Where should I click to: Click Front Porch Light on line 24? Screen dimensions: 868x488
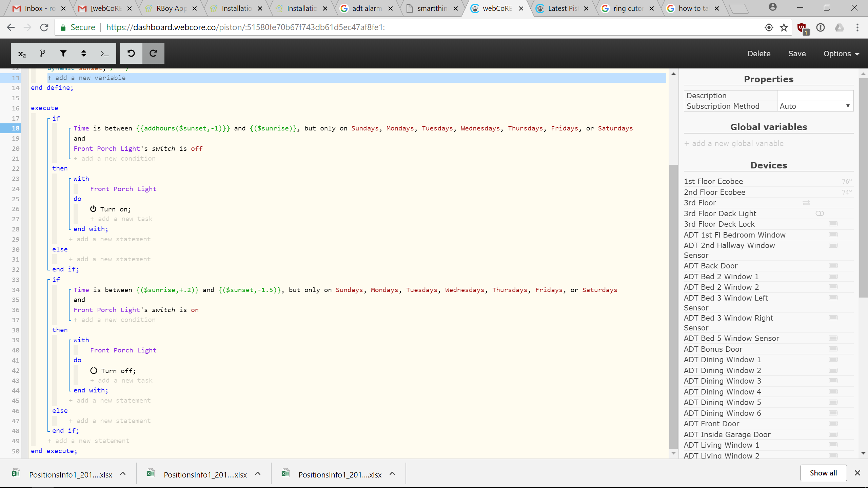point(123,189)
